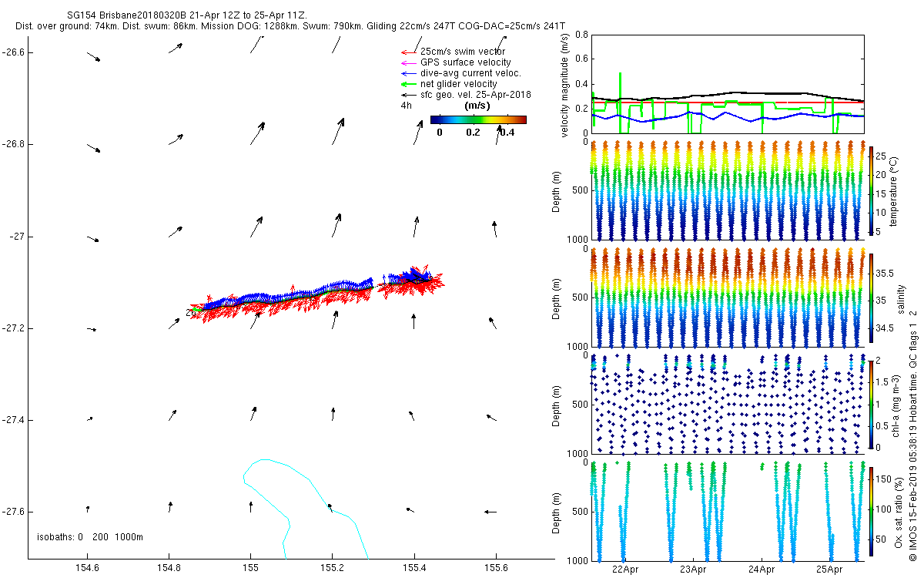
Task: Click the magenta GPS surface velocity arrow
Action: click(x=408, y=62)
